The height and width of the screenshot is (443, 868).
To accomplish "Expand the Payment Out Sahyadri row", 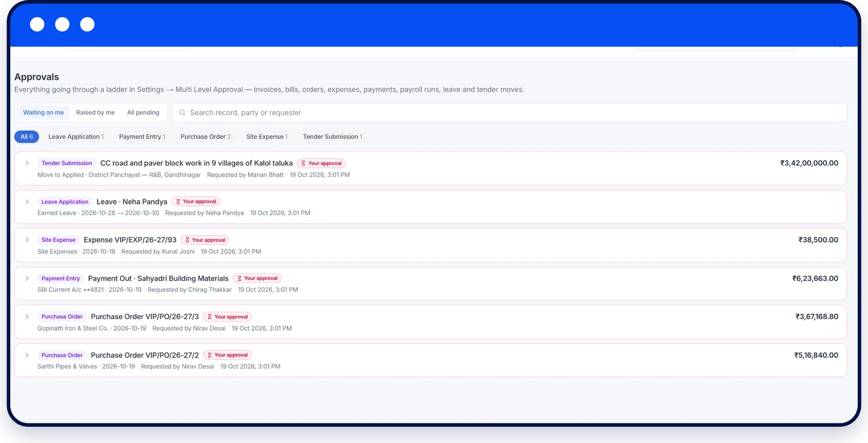I will tap(27, 278).
